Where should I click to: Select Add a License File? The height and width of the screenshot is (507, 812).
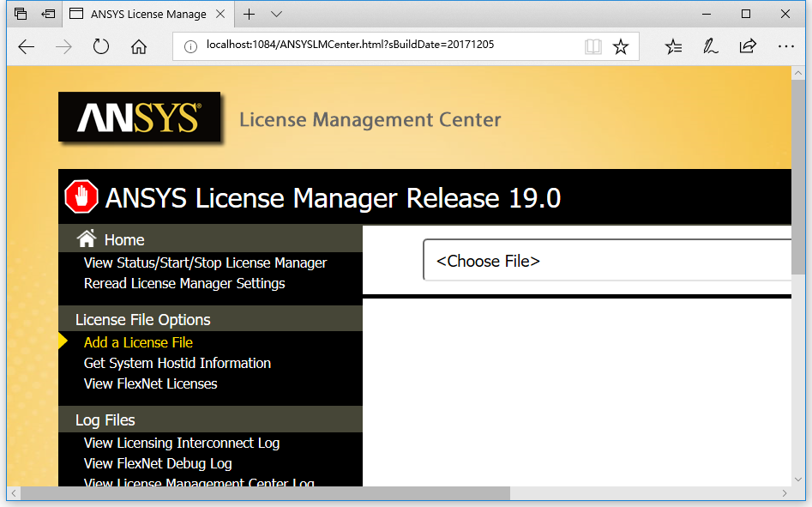tap(138, 343)
